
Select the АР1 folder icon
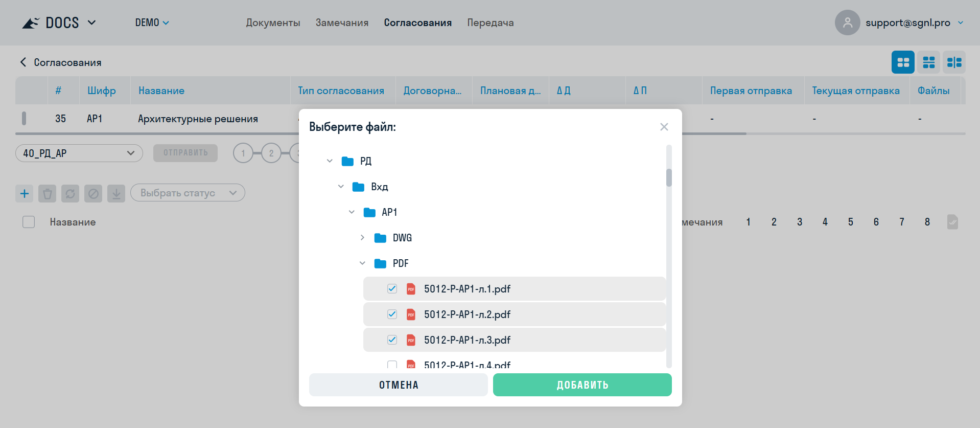pos(369,212)
